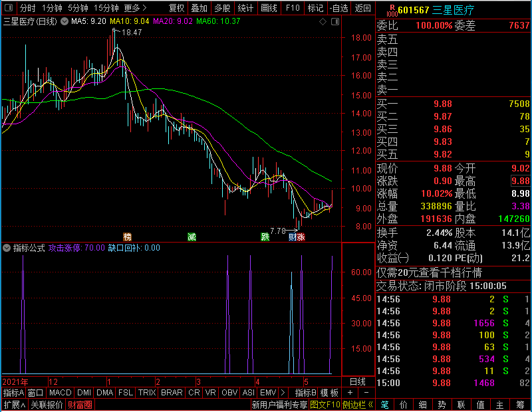Switch to MACD indicator
The width and height of the screenshot is (532, 412).
point(61,393)
